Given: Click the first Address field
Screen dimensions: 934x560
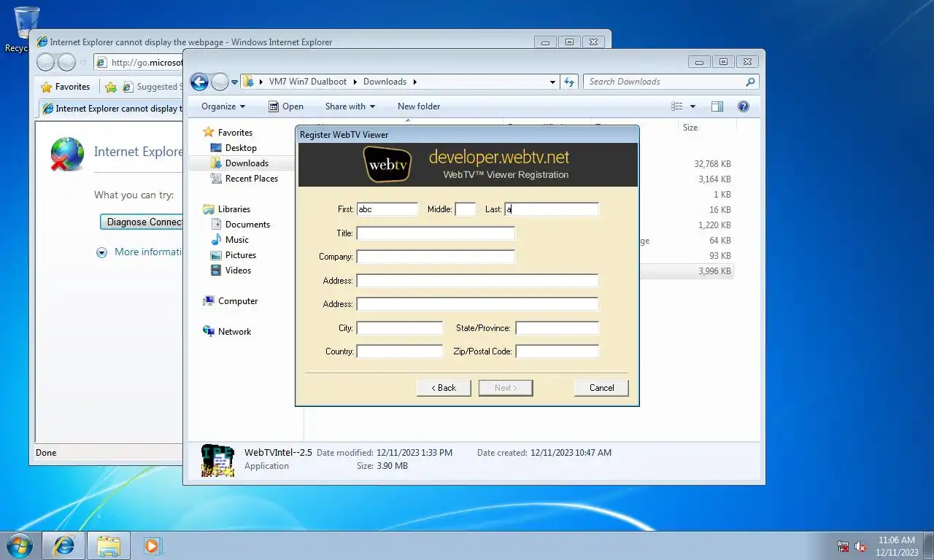Looking at the screenshot, I should point(477,281).
